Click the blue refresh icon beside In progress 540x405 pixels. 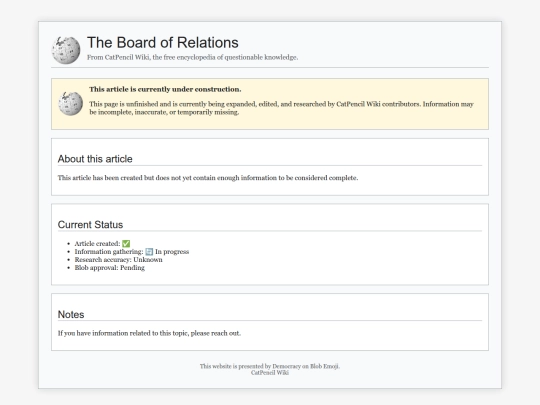coord(149,252)
